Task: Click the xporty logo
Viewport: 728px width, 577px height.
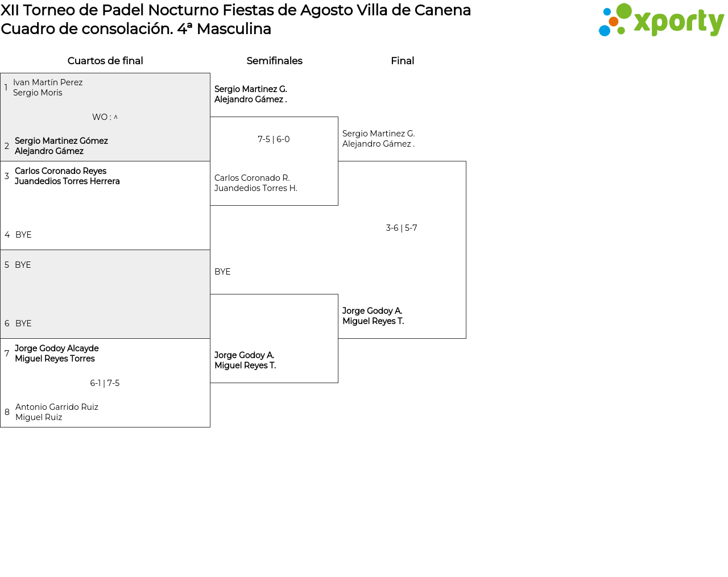Action: tap(661, 20)
